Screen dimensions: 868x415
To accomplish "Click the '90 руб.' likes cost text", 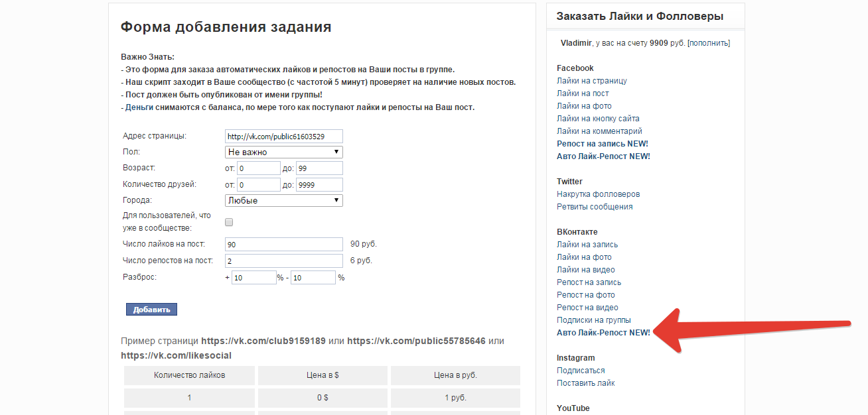I will tap(363, 245).
